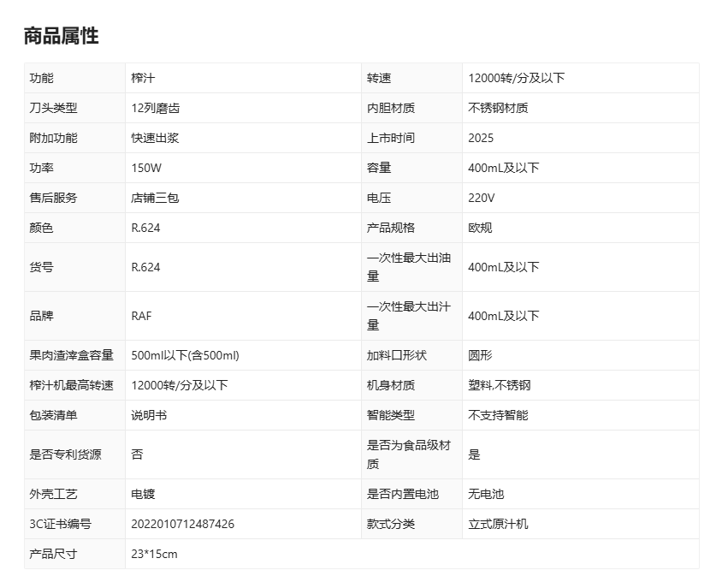This screenshot has height=588, width=716.
Task: Select the 3C证书编号 number 2022010712487426
Action: click(182, 524)
